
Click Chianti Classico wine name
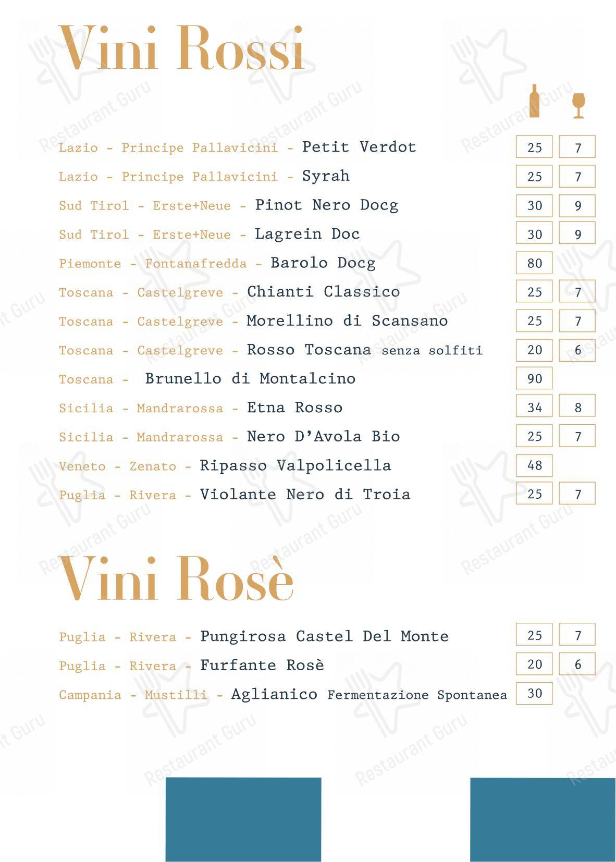tap(323, 291)
